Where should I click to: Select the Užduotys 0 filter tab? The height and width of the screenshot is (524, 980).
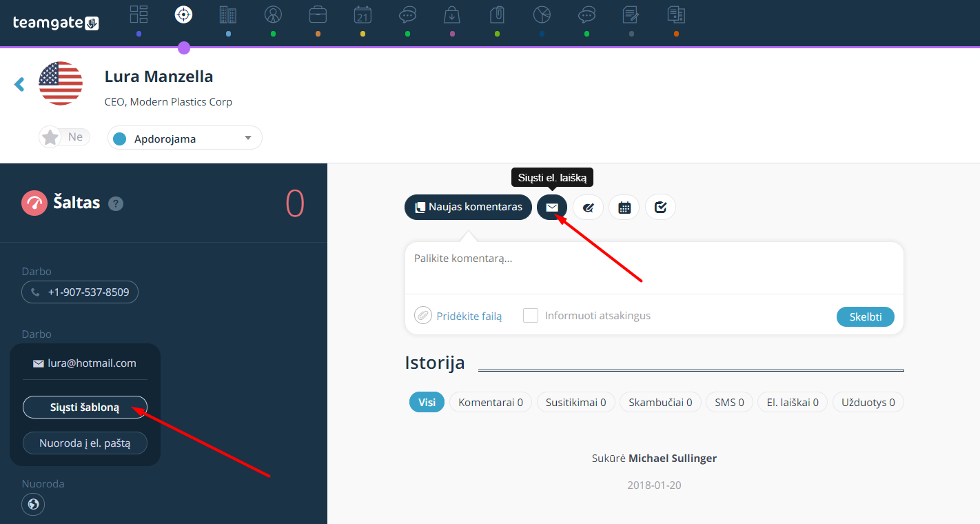tap(868, 402)
